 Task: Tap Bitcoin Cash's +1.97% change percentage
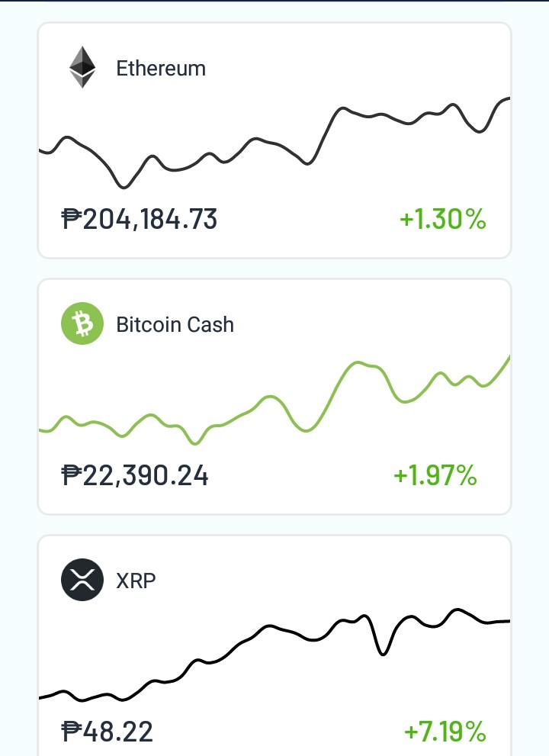point(435,475)
